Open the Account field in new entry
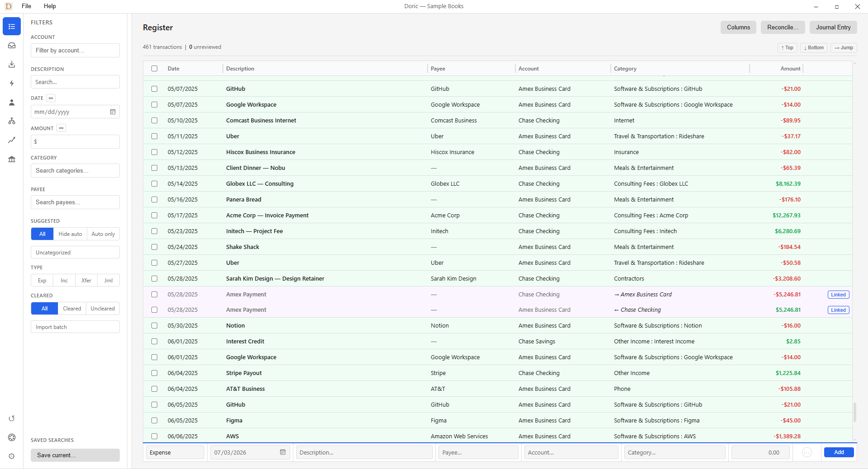This screenshot has width=868, height=469. pyautogui.click(x=571, y=452)
